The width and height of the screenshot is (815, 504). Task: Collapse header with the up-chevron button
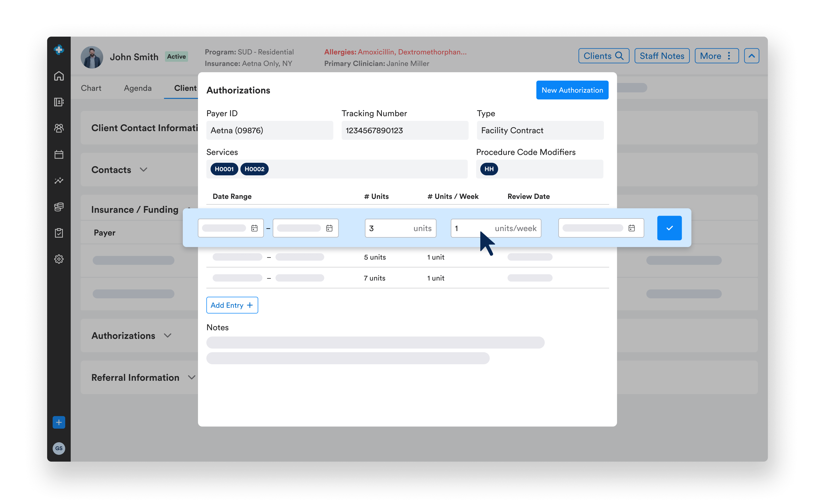[x=751, y=56]
